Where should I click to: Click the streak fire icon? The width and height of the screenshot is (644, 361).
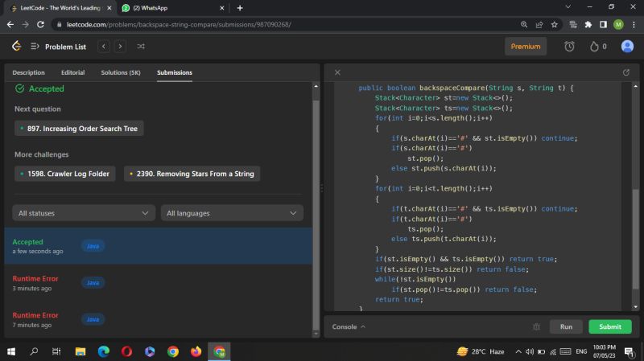click(594, 47)
